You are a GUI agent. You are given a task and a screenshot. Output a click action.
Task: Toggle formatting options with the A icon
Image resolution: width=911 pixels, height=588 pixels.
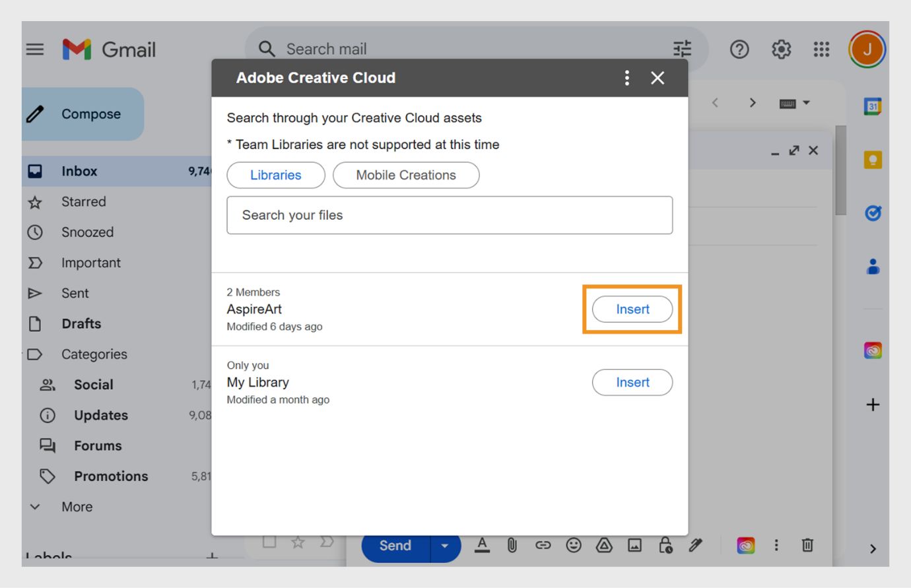[x=483, y=545]
